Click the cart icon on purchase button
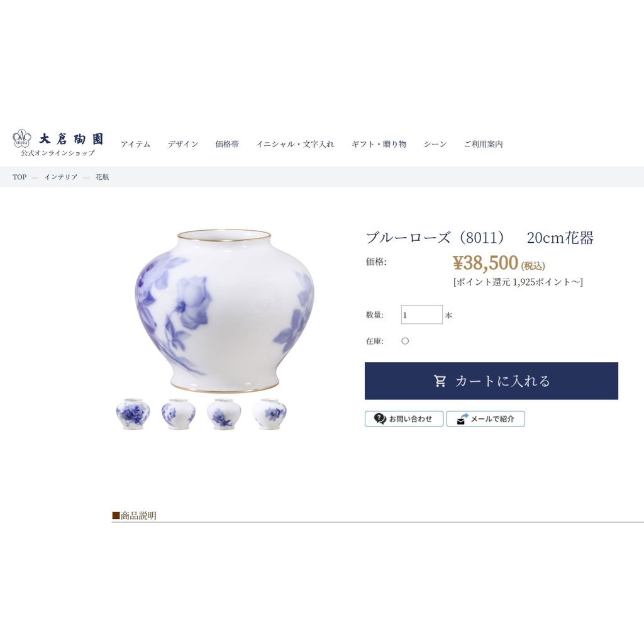The height and width of the screenshot is (644, 644). [x=440, y=380]
